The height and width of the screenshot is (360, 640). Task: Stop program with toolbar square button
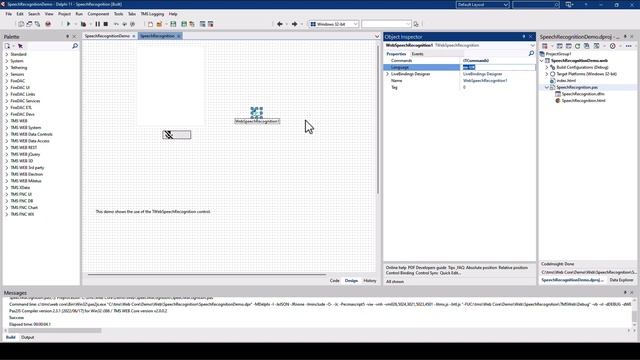(x=106, y=24)
